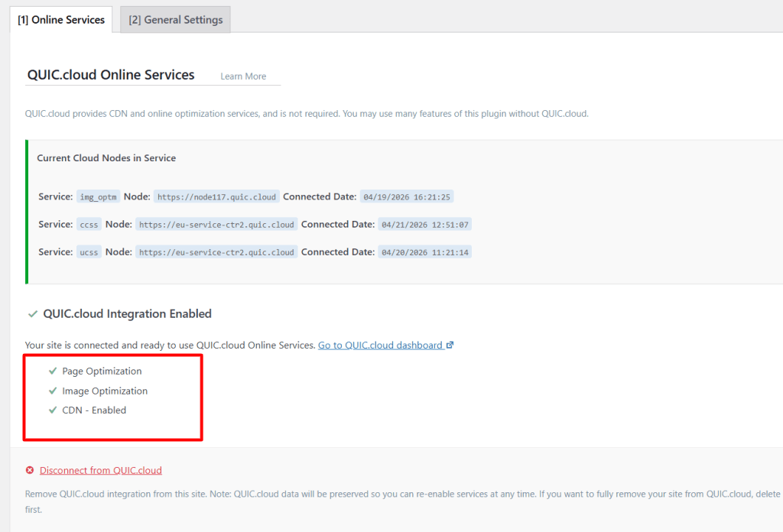Select the ccss service badge
This screenshot has width=783, height=532.
tap(88, 224)
